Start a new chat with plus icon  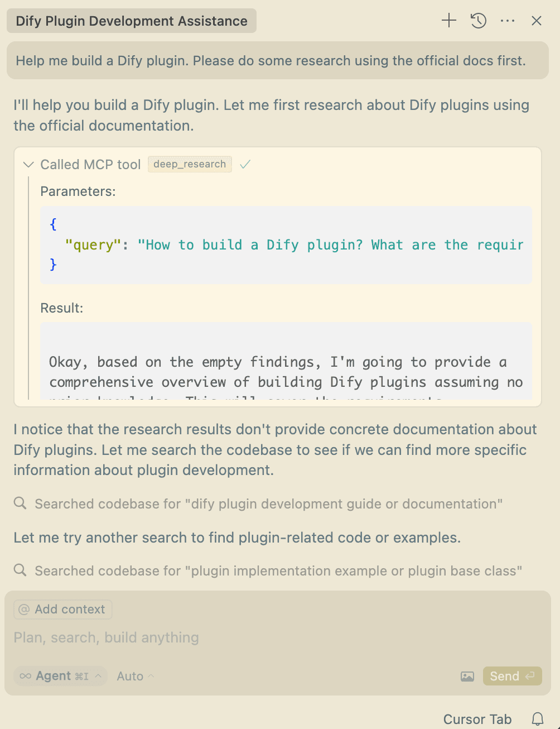tap(449, 21)
